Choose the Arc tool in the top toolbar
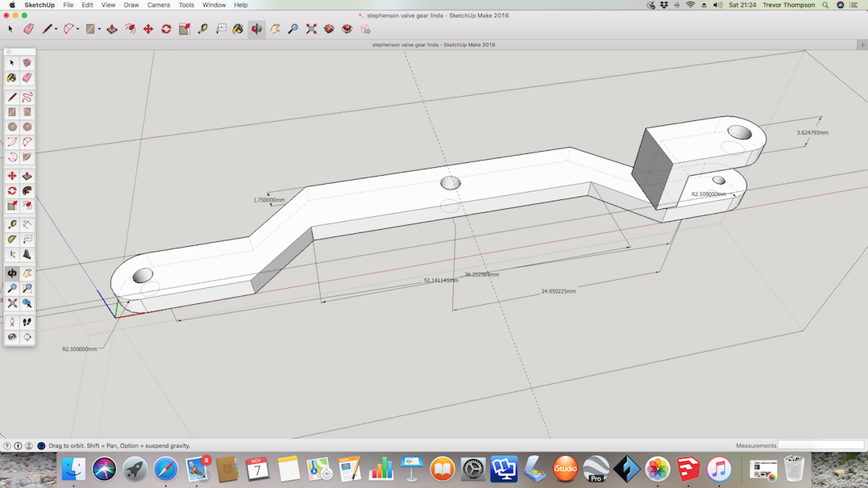This screenshot has width=868, height=488. point(68,29)
